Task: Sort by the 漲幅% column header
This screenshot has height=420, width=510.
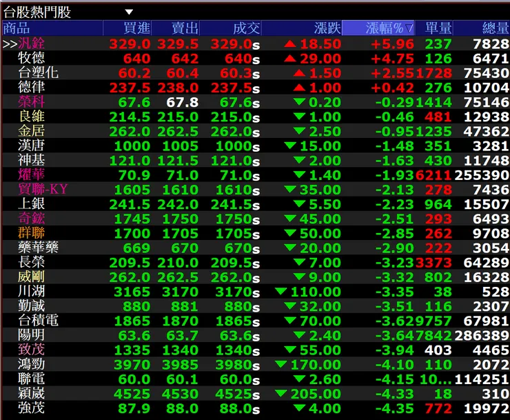Action: (x=378, y=28)
